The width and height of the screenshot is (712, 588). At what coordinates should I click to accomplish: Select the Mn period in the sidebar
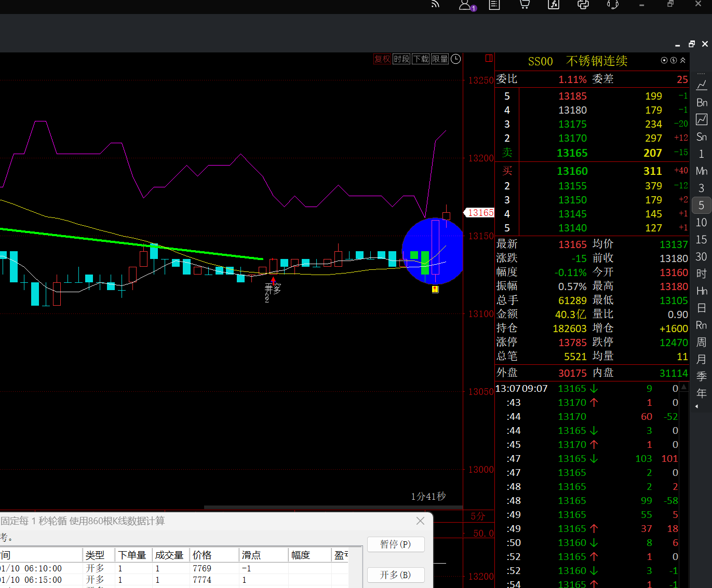coord(702,171)
